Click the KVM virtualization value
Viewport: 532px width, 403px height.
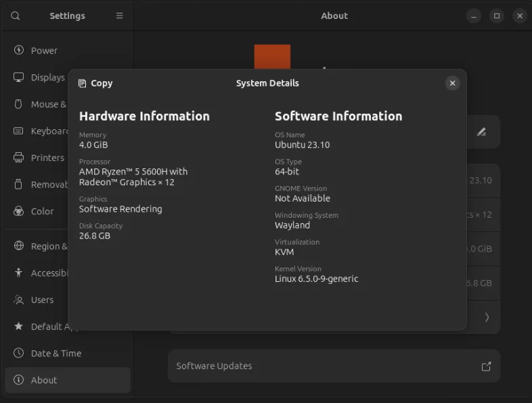284,252
